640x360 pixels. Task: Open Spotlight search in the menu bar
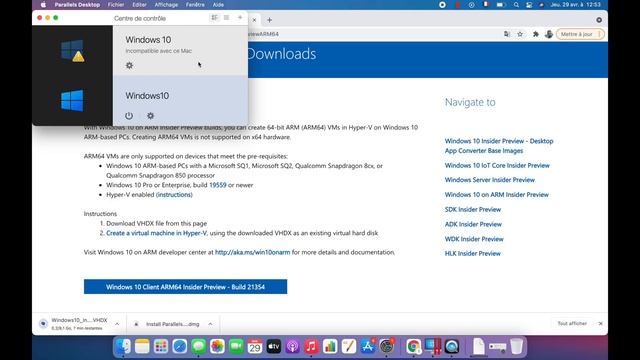516,5
